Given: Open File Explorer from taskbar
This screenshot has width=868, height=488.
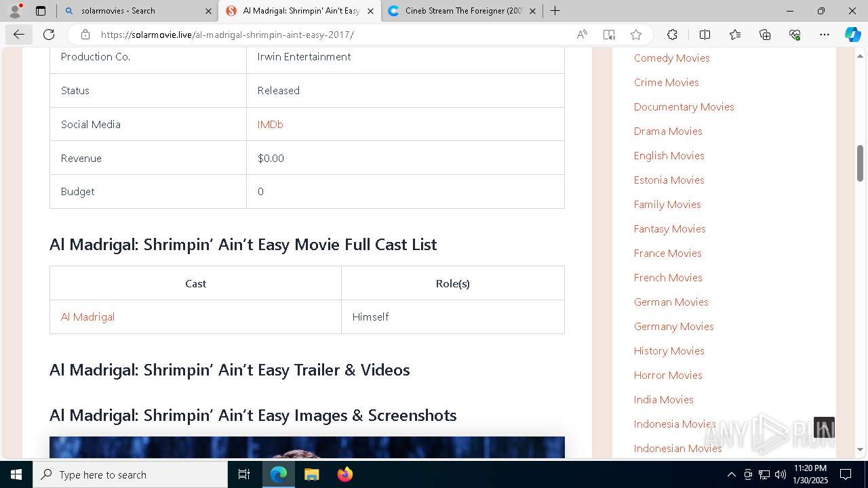Looking at the screenshot, I should click(x=311, y=474).
